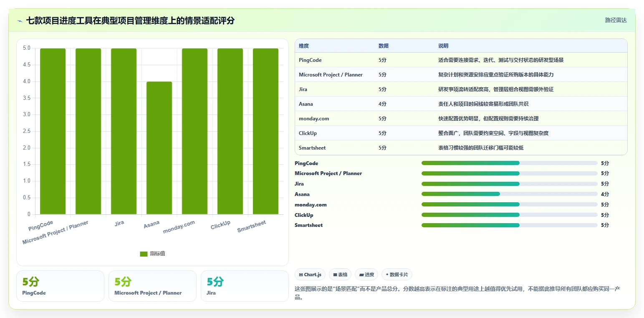This screenshot has height=318, width=644.
Task: Toggle the 指标值 legend swatch
Action: 144,254
